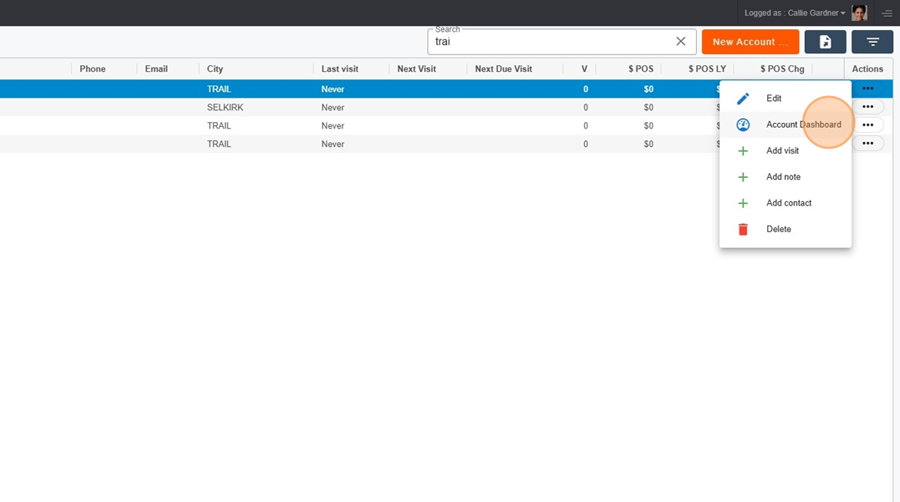900x502 pixels.
Task: Click Never in the highlighted row
Action: (x=333, y=89)
